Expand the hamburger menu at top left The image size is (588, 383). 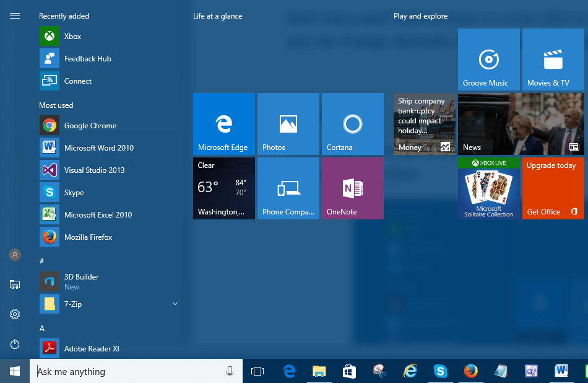[15, 16]
